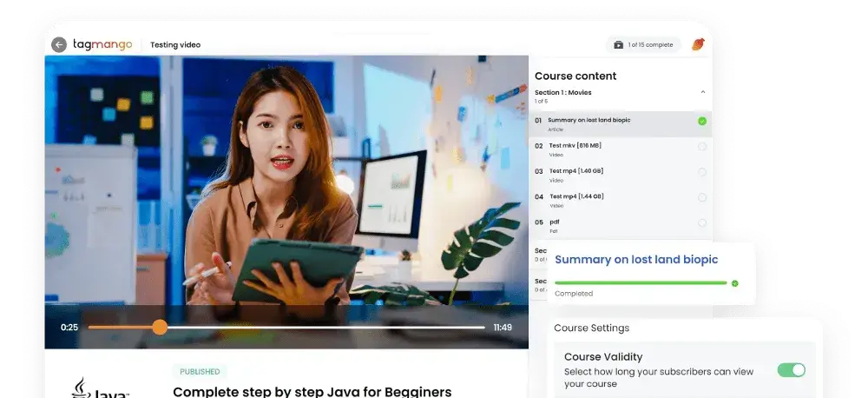
Task: Open lesson 03 Test mp4 (1.40 GB)
Action: pyautogui.click(x=620, y=176)
